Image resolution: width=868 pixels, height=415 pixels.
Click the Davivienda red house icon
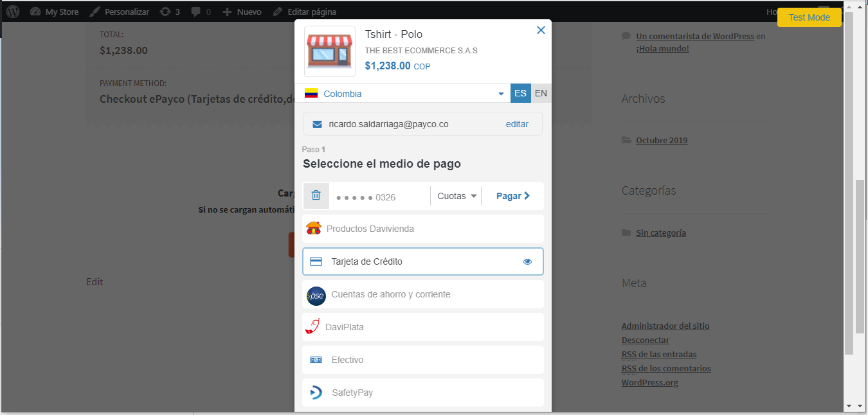point(314,228)
